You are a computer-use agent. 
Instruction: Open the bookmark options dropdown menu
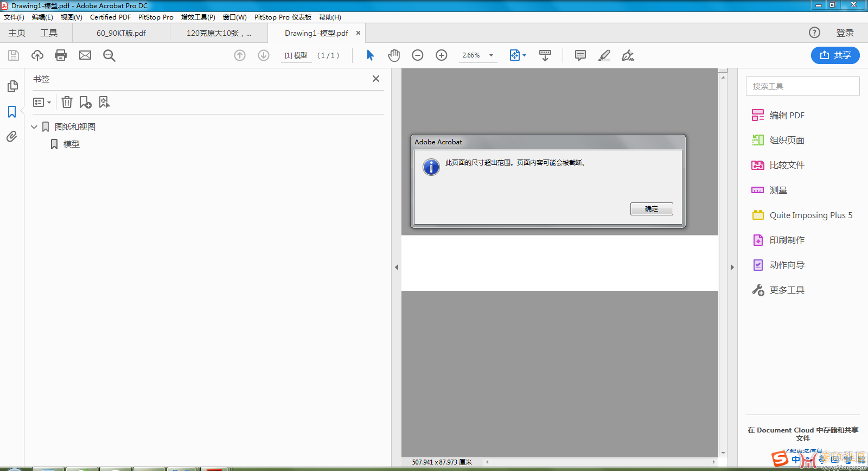pos(42,102)
